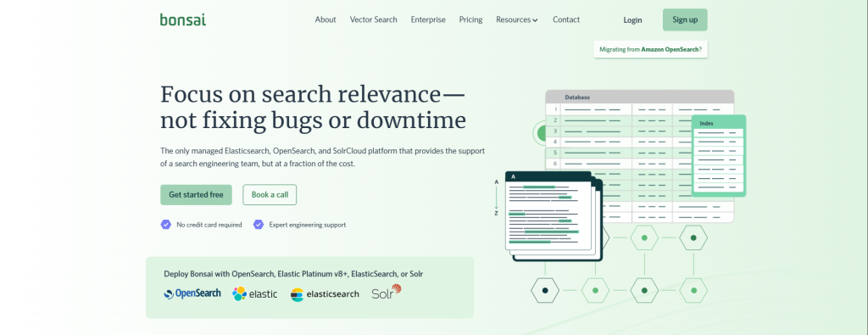Open the About page
The width and height of the screenshot is (868, 335).
[325, 20]
